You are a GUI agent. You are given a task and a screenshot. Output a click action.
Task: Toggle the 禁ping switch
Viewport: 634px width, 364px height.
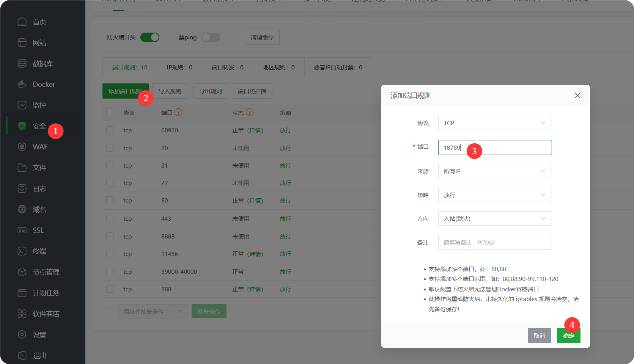211,37
